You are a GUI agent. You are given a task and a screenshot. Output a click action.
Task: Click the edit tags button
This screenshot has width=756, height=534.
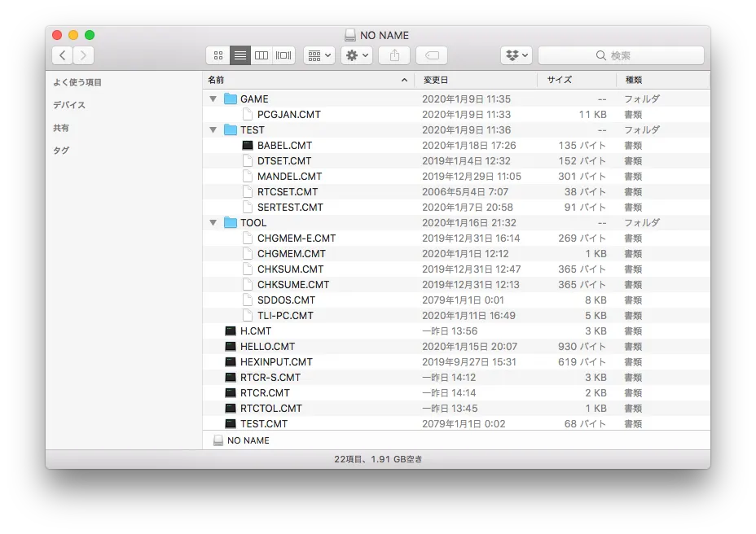432,55
